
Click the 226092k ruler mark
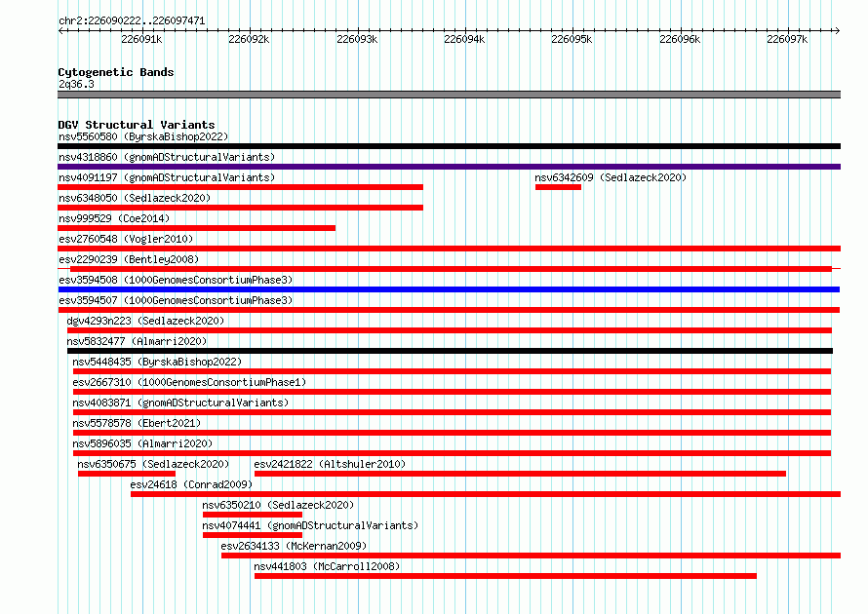249,39
